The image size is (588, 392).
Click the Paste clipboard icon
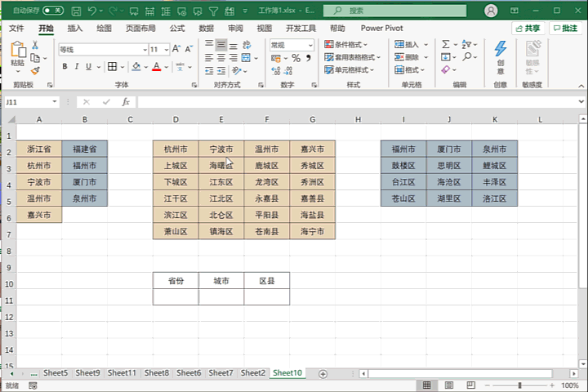click(18, 50)
